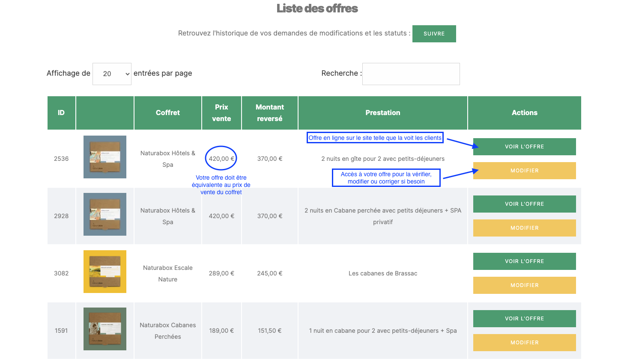
Task: Click the green SUIVRE button
Action: [434, 34]
